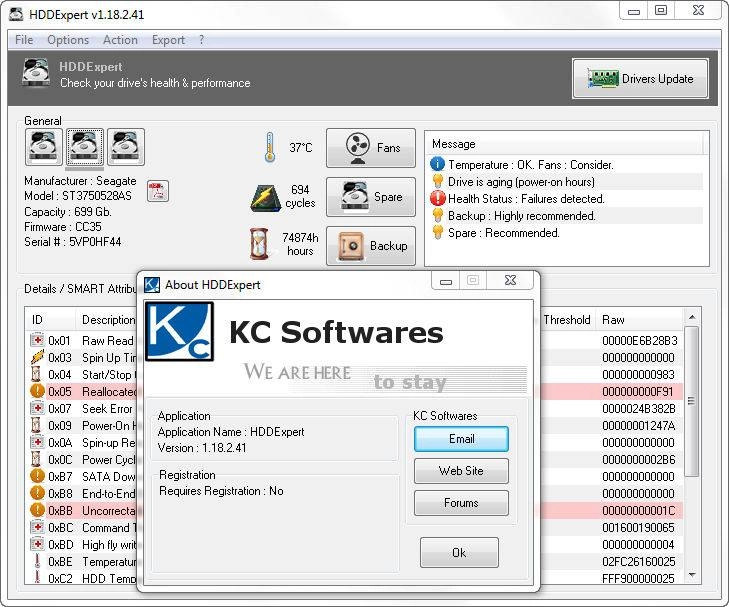Select raw value 00000000001C
The image size is (729, 607).
pos(638,510)
